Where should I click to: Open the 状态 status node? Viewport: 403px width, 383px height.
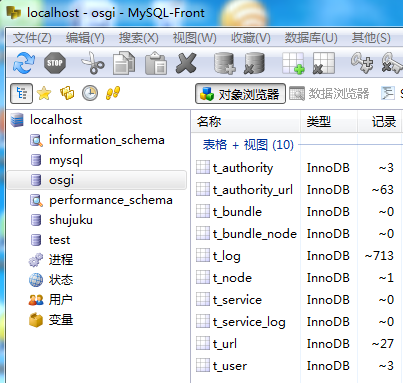[x=61, y=280]
